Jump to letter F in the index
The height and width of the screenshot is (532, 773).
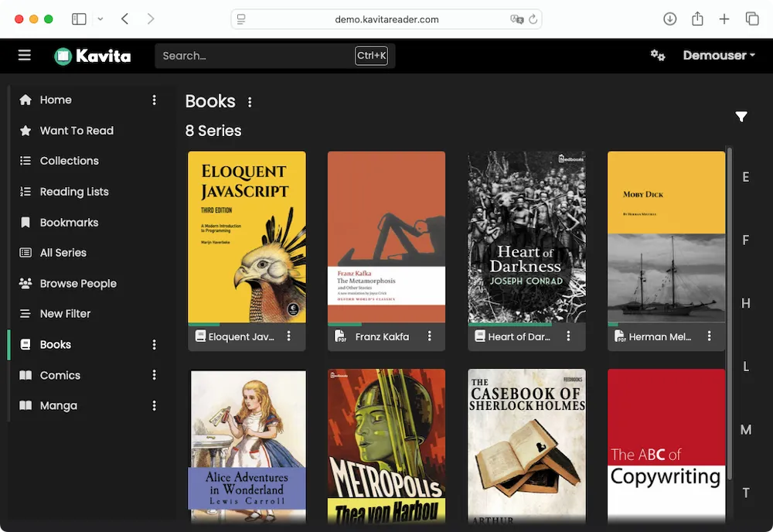(x=746, y=240)
